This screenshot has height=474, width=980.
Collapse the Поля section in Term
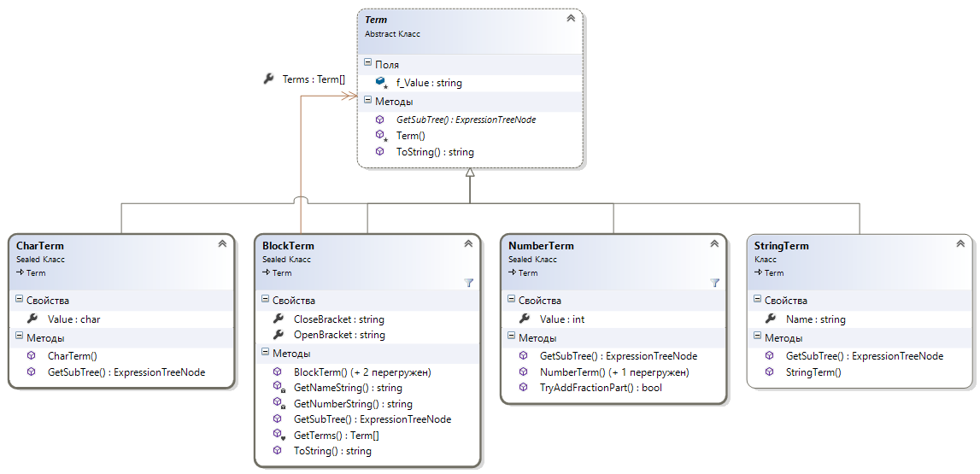pyautogui.click(x=367, y=63)
